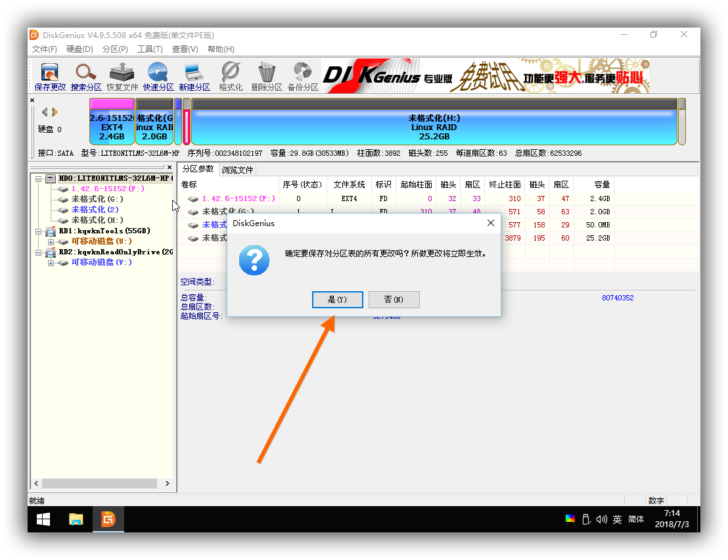
Task: Select the EXT4 2.4GB partition block
Action: (x=112, y=122)
